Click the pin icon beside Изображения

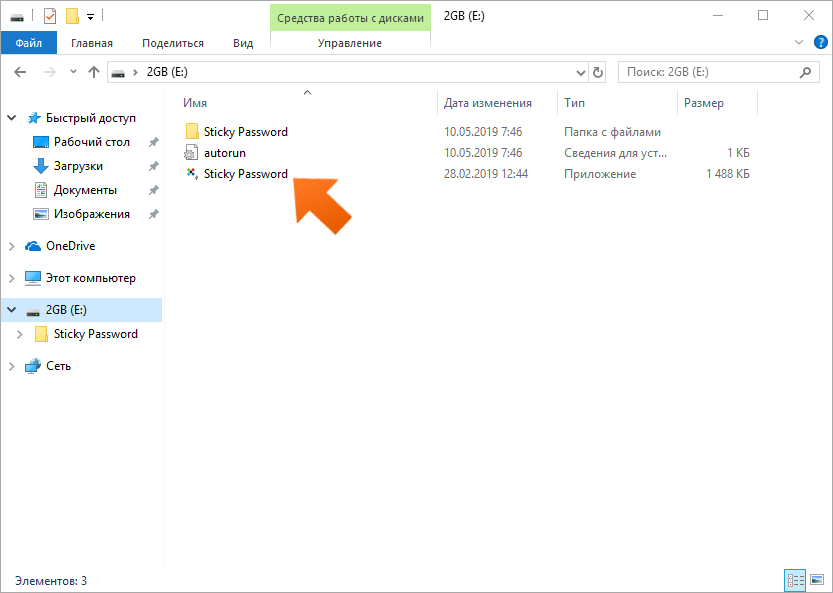coord(153,214)
